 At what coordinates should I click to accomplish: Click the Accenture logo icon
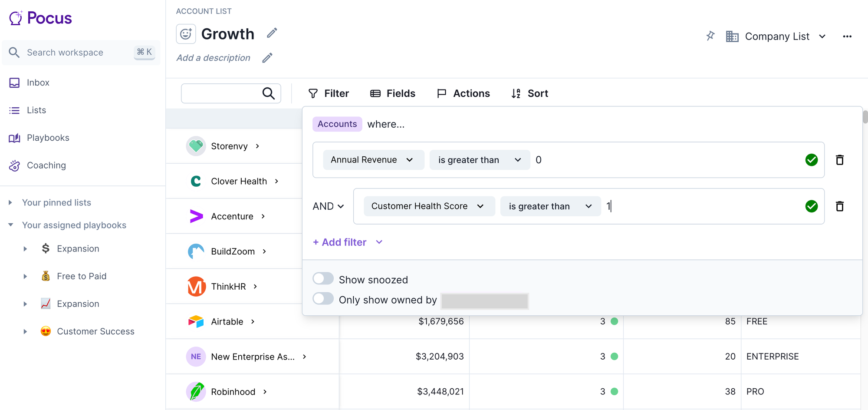tap(196, 216)
